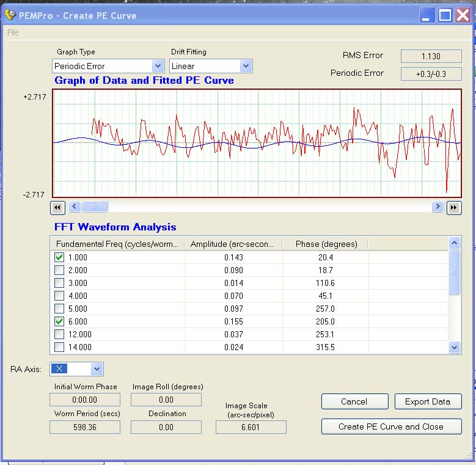Maximize the PEMPro window
476x465 pixels.
tap(445, 15)
